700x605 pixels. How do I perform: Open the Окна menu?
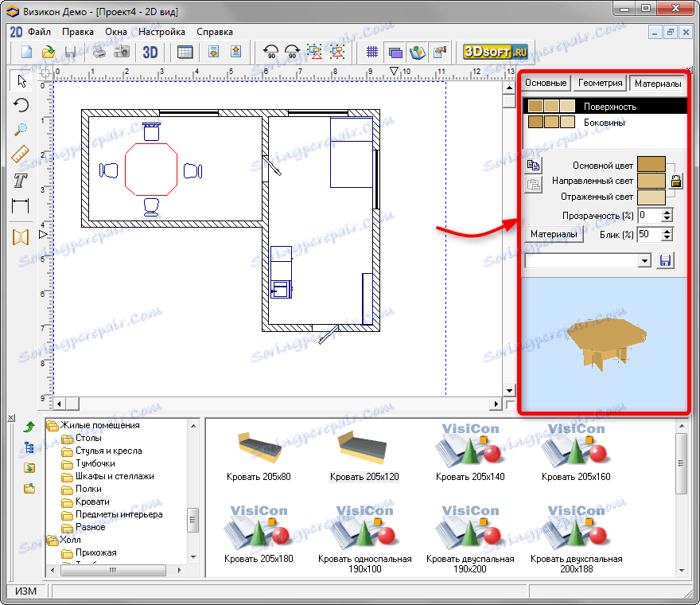tap(116, 32)
